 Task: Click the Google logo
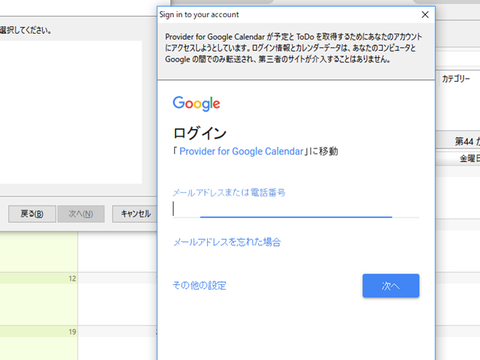(196, 104)
